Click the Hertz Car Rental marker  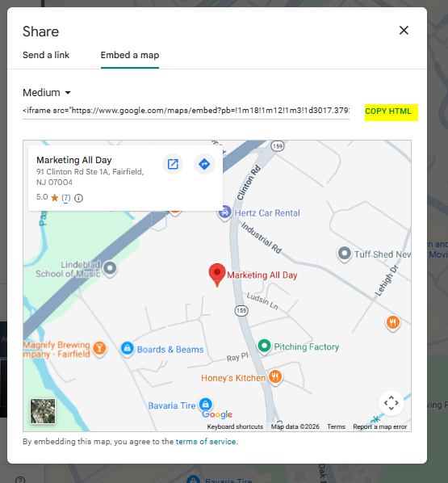225,212
